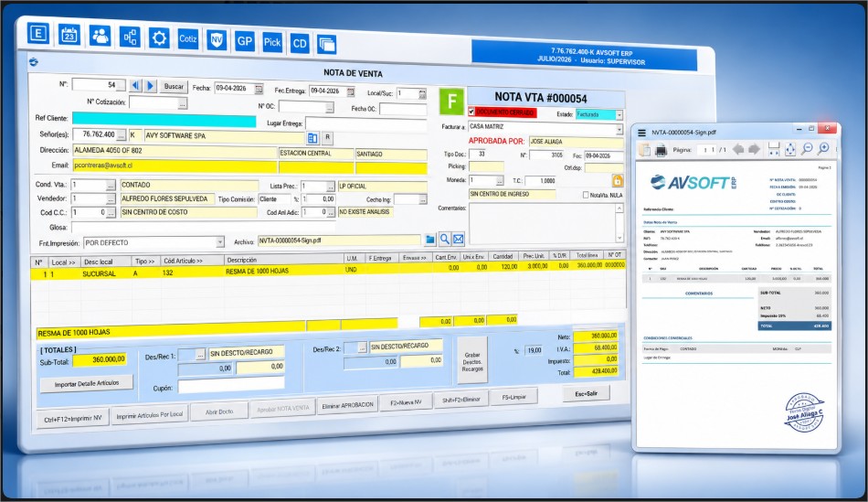Image resolution: width=868 pixels, height=502 pixels.
Task: Print the PDF using printer icon
Action: (x=661, y=150)
